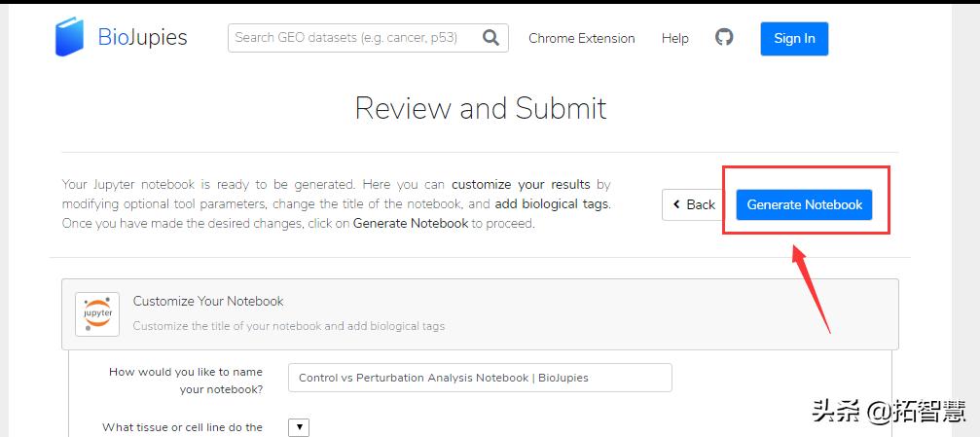Viewport: 980px width, 437px height.
Task: Click the notebook name input field
Action: click(480, 378)
